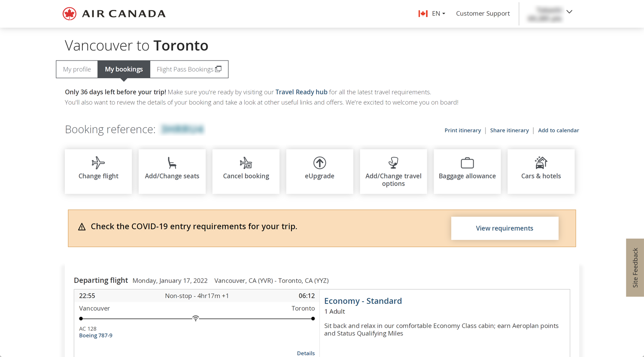This screenshot has height=357, width=644.
Task: Click Add to calendar
Action: [x=558, y=130]
